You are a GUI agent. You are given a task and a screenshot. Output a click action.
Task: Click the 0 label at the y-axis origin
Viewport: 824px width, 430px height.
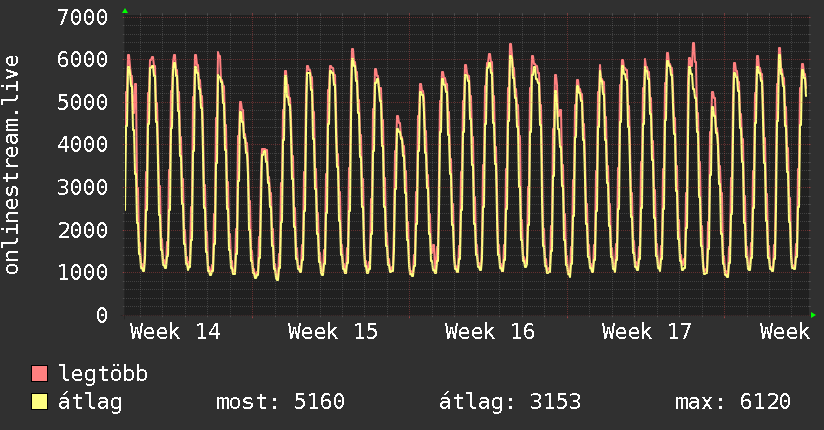click(x=101, y=315)
